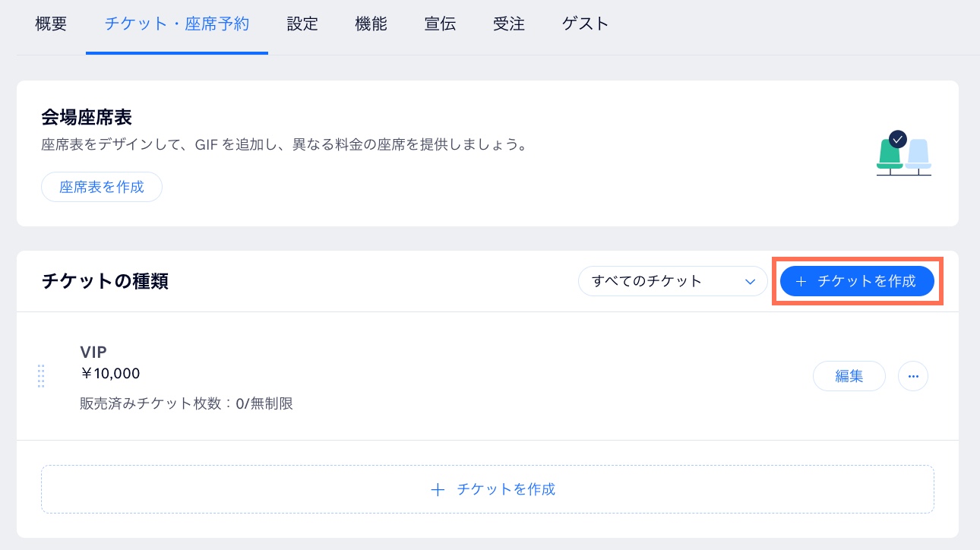Click the seating chart illustration icon
Image resolution: width=980 pixels, height=550 pixels.
click(x=903, y=153)
